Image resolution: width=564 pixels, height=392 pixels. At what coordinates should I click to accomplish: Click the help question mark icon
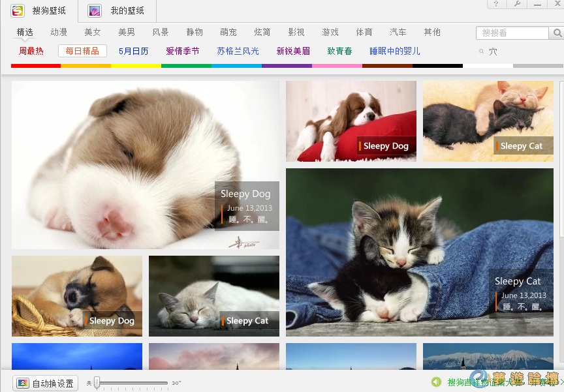[x=497, y=4]
